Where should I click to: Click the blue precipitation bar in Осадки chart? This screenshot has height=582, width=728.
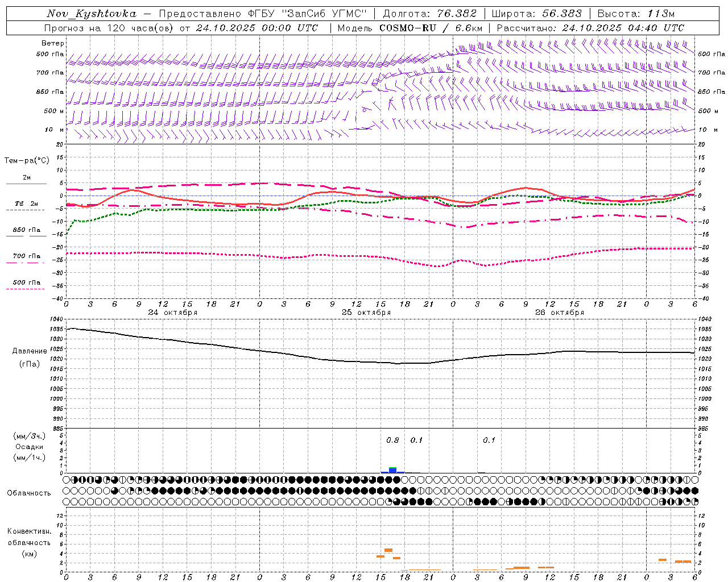(x=392, y=470)
